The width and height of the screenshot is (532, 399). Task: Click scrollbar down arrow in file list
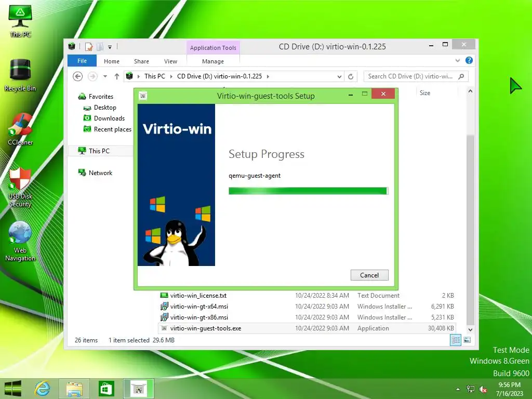tap(470, 329)
